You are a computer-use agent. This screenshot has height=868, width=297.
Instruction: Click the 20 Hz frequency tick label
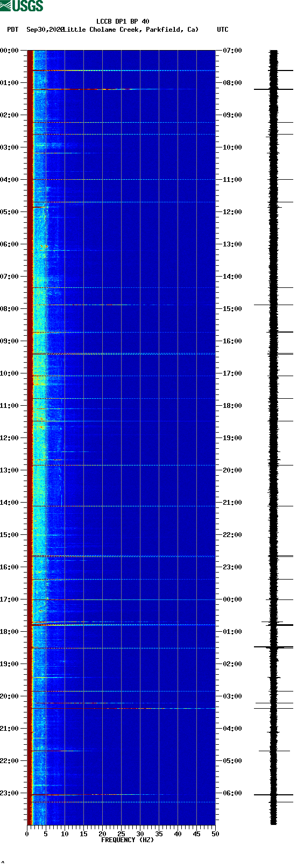pos(102,834)
